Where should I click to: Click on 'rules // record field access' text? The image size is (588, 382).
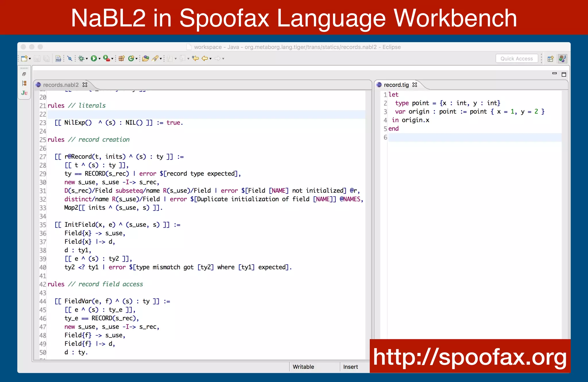(x=95, y=284)
